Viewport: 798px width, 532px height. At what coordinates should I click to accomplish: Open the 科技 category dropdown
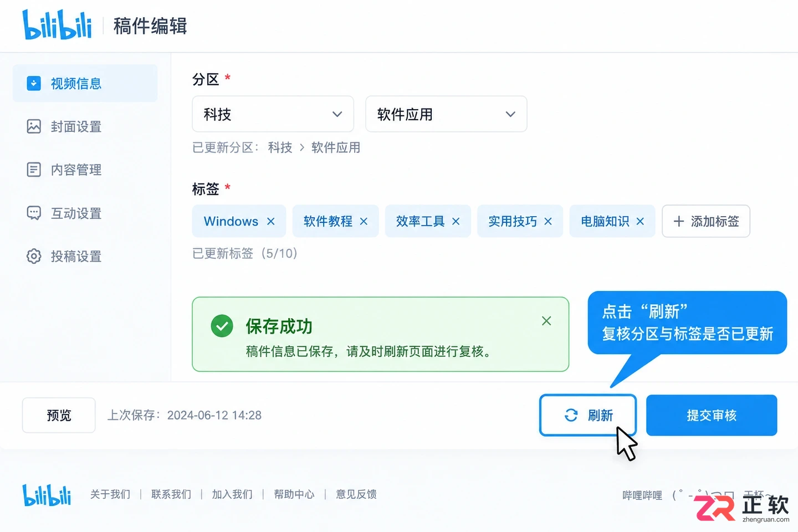click(273, 114)
